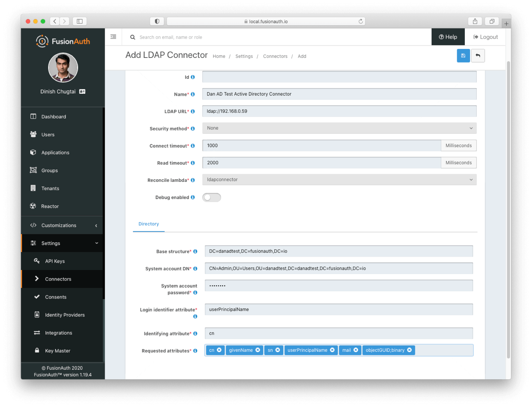Click the info icon next to System account DN

(195, 269)
